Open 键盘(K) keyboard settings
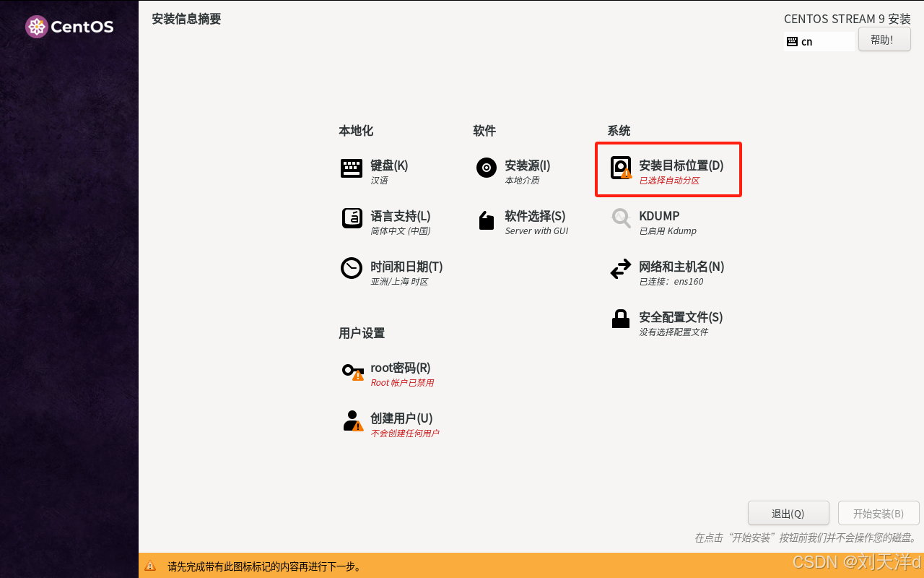 (389, 165)
